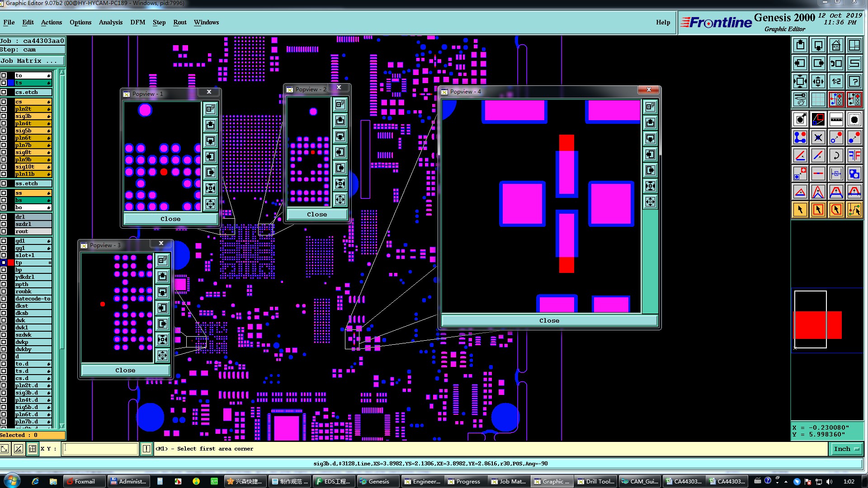Select the ruler measure tool icon
The width and height of the screenshot is (868, 488).
tap(836, 120)
